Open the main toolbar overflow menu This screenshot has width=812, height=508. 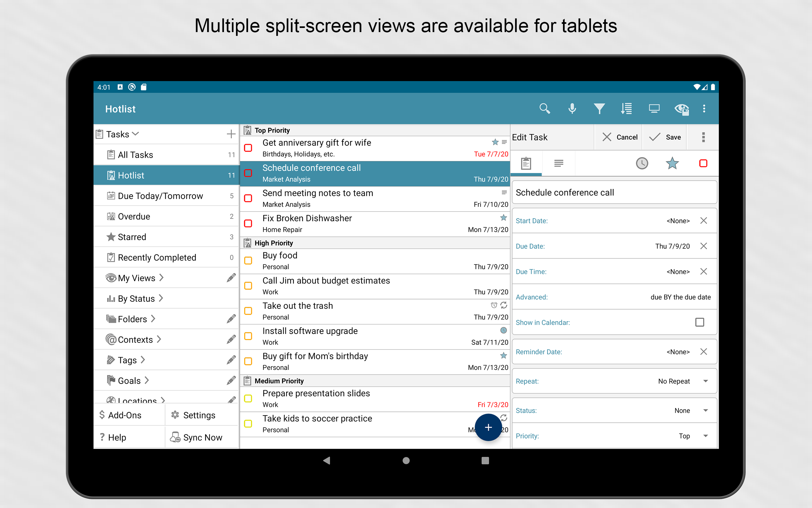tap(704, 109)
